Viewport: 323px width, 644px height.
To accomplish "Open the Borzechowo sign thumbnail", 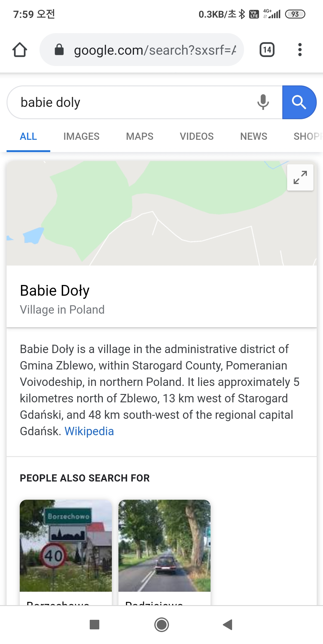I will pos(66,545).
